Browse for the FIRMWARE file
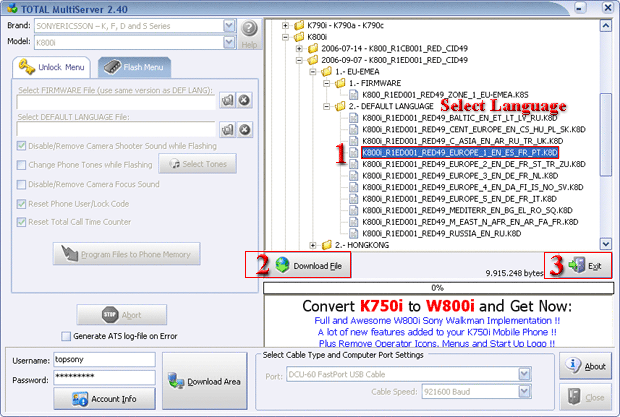Screen dimensions: 620x417 click(227, 100)
